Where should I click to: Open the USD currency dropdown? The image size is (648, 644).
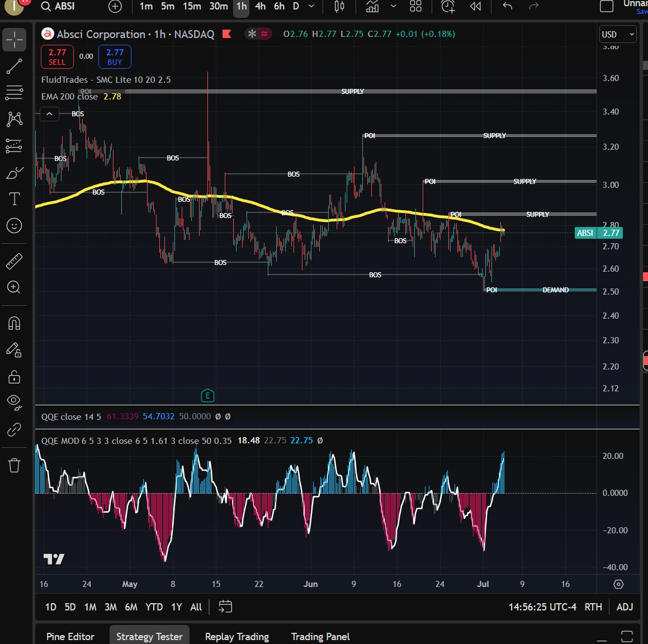coord(617,34)
